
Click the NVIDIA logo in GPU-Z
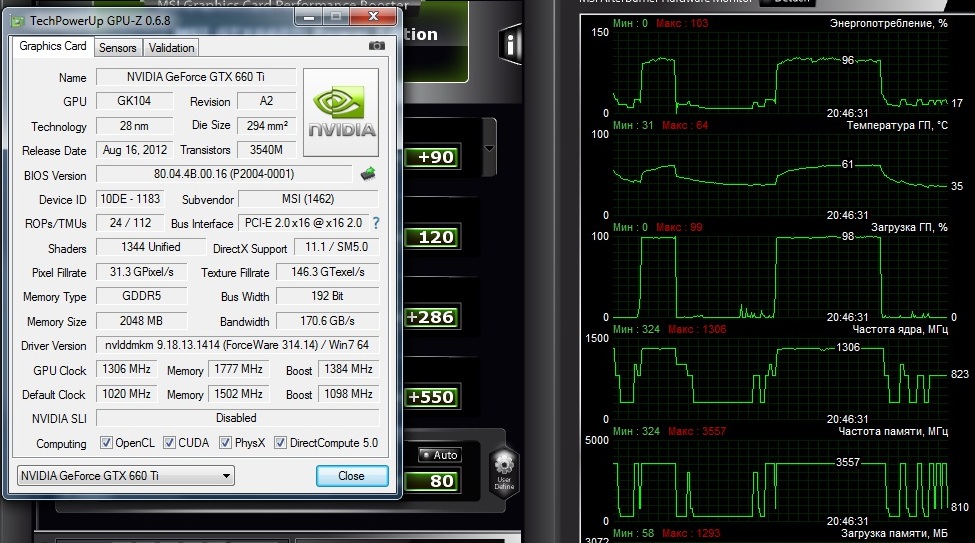[x=341, y=113]
